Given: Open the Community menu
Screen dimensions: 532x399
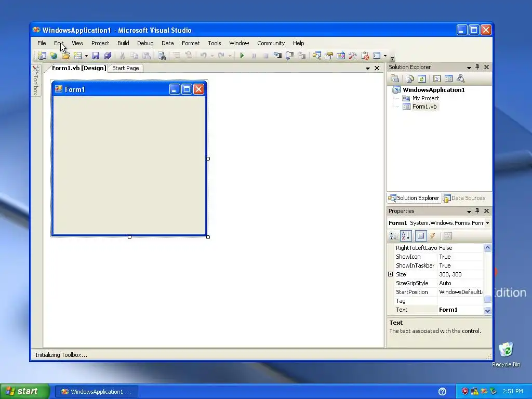Looking at the screenshot, I should pyautogui.click(x=271, y=43).
